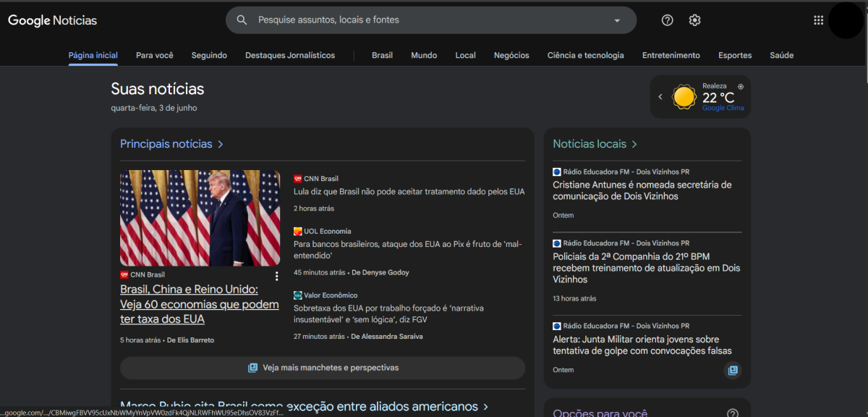Click the Opções para você heading
868x417 pixels.
[600, 413]
